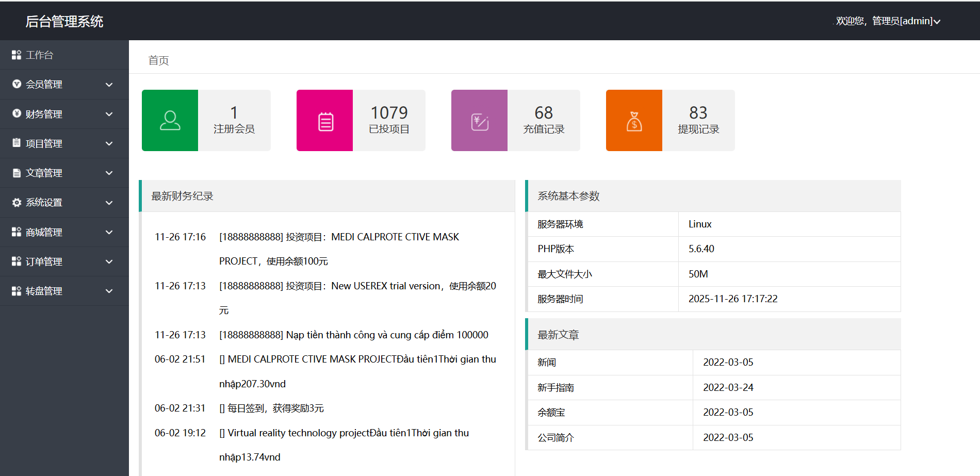The width and height of the screenshot is (980, 476).
Task: Click the document icon beside 文章管理
Action: pos(17,173)
